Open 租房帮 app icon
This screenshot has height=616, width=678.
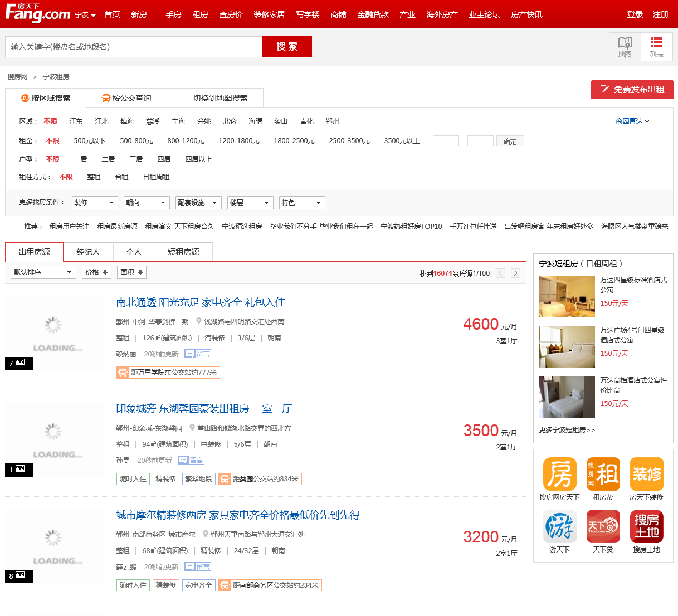(x=603, y=474)
